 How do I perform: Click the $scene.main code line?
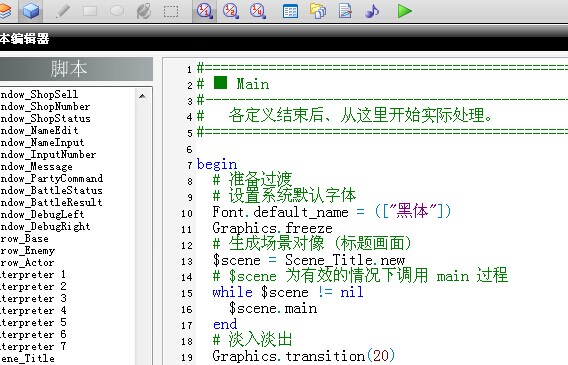click(x=273, y=308)
